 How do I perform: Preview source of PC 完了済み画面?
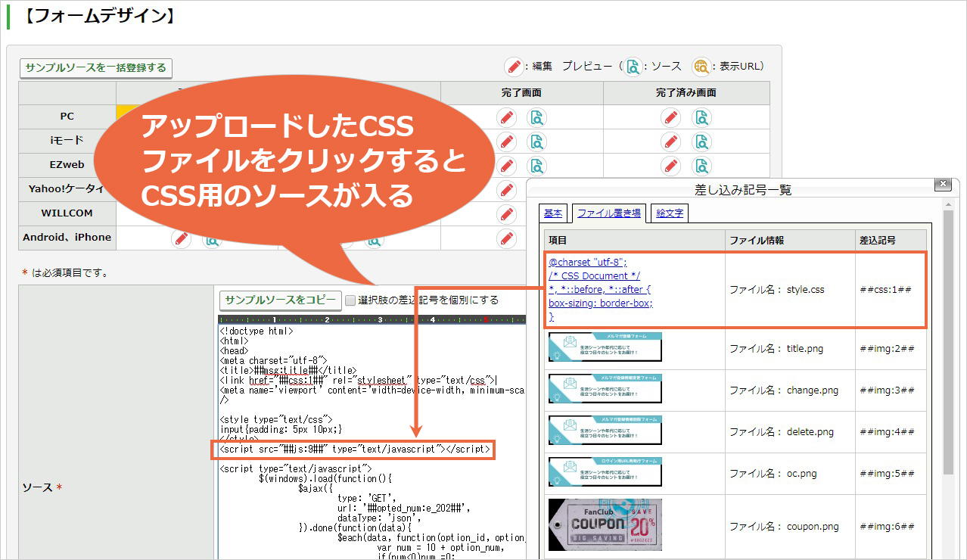pyautogui.click(x=701, y=117)
